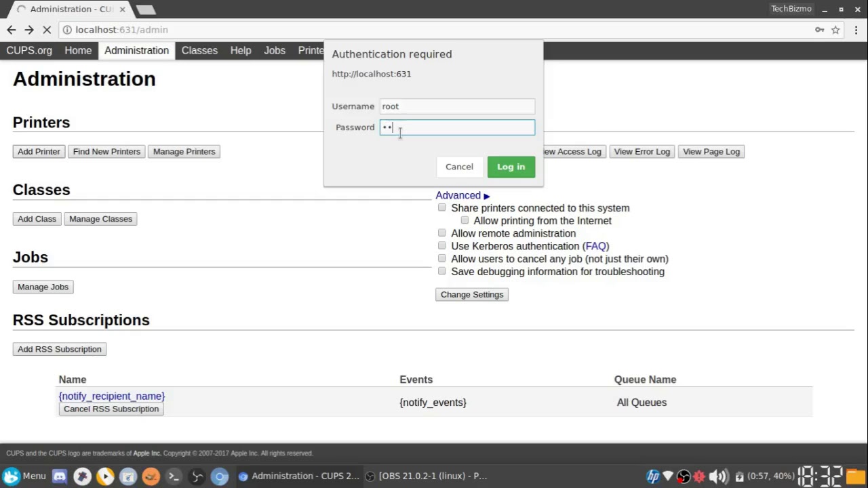View Error Log
Screen dimensions: 868x488
(x=642, y=152)
